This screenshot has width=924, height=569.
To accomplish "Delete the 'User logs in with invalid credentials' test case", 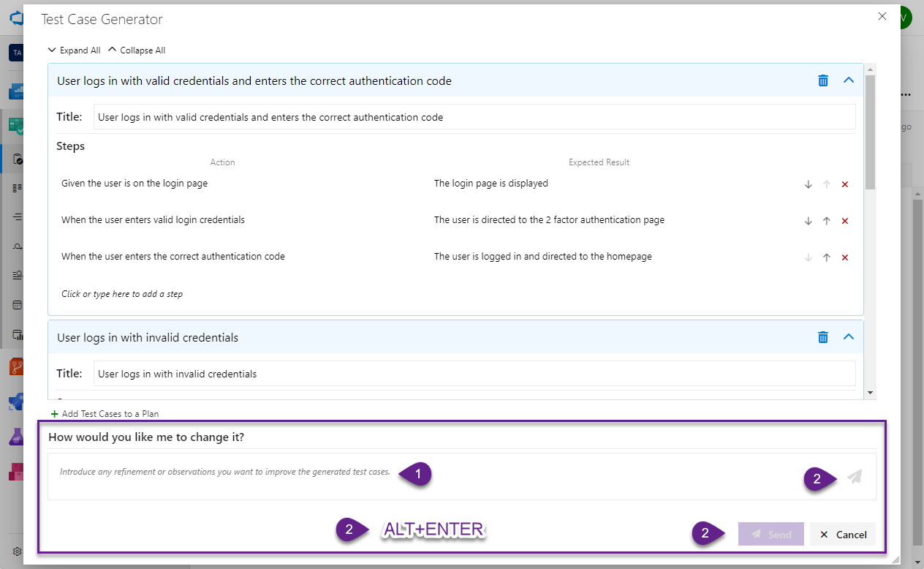I will click(823, 337).
